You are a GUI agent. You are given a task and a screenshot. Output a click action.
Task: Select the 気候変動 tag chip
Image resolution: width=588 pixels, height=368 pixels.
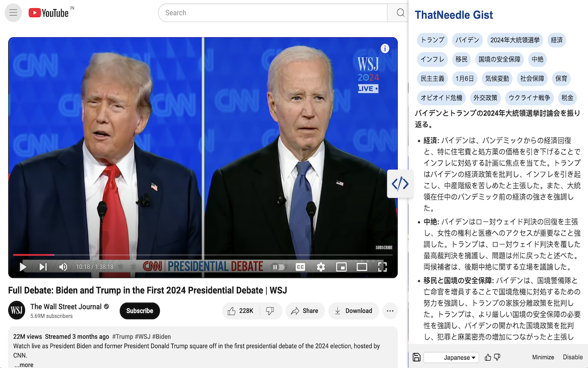click(497, 79)
